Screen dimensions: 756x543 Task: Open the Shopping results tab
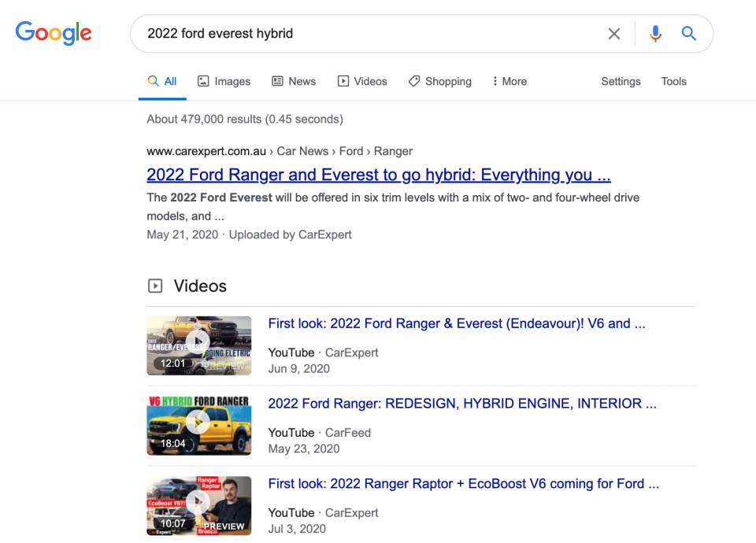[439, 81]
